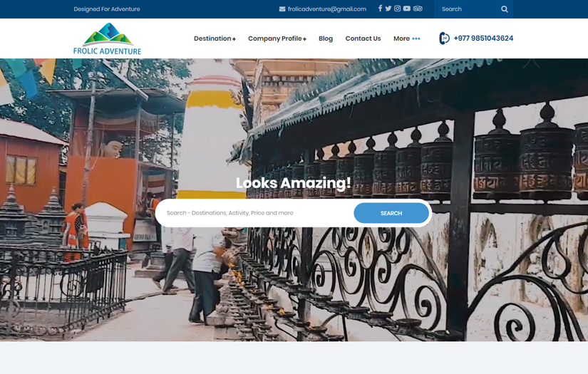Call the +977 9851043624 phone link
The width and height of the screenshot is (588, 374).
pyautogui.click(x=483, y=38)
